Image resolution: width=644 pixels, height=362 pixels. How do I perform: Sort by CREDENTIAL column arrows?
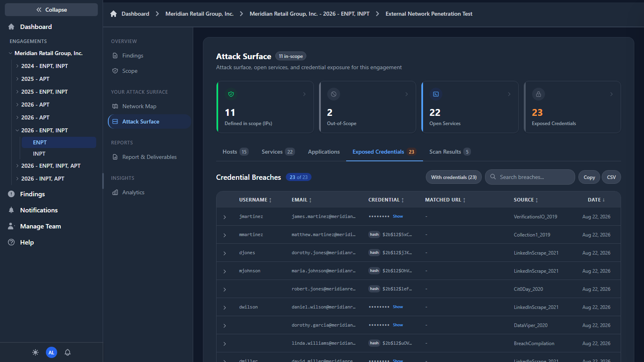click(x=402, y=200)
